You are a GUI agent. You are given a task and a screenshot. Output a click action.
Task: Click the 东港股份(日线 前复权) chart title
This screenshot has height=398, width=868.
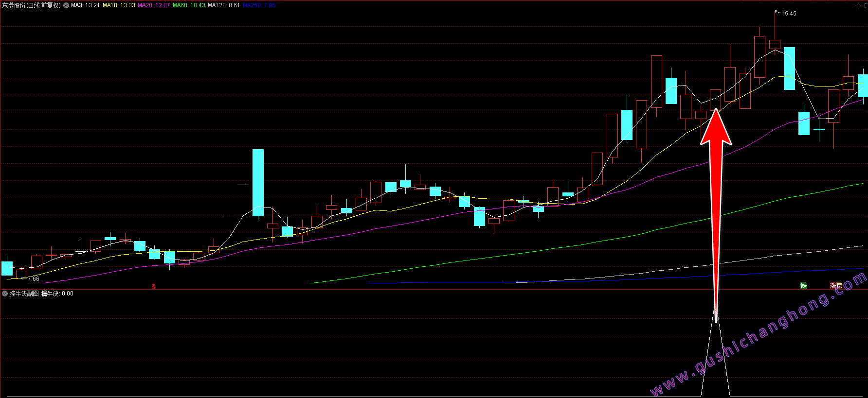point(32,5)
